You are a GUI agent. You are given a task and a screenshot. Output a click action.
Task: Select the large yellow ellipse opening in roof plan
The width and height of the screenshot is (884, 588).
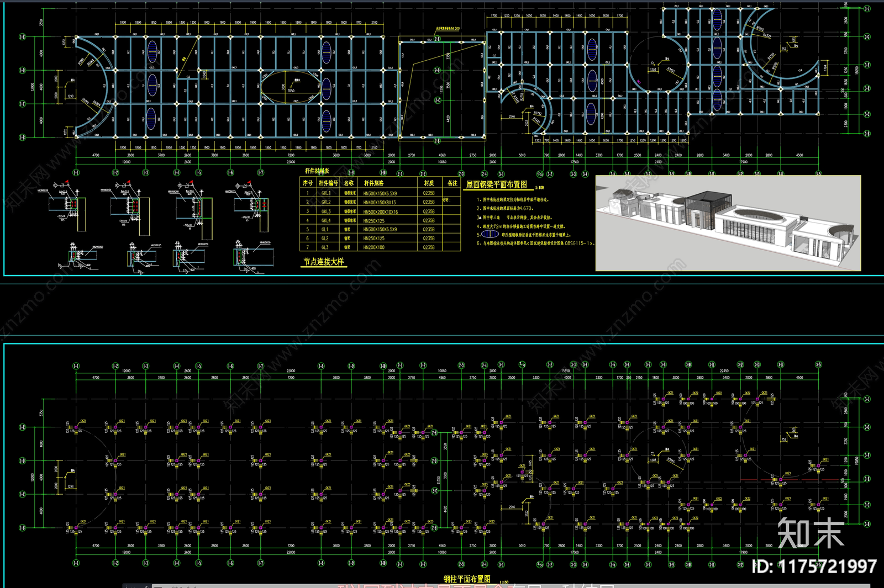pyautogui.click(x=291, y=87)
